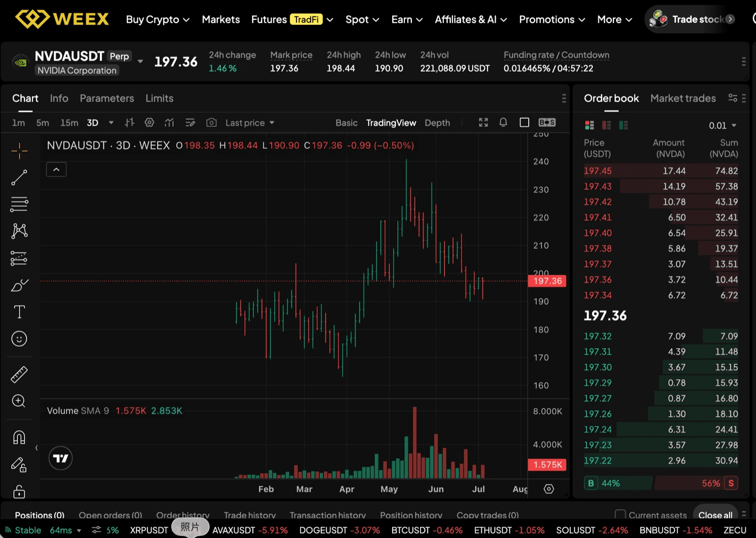Open more timeframes dropdown next to 3D

click(111, 122)
